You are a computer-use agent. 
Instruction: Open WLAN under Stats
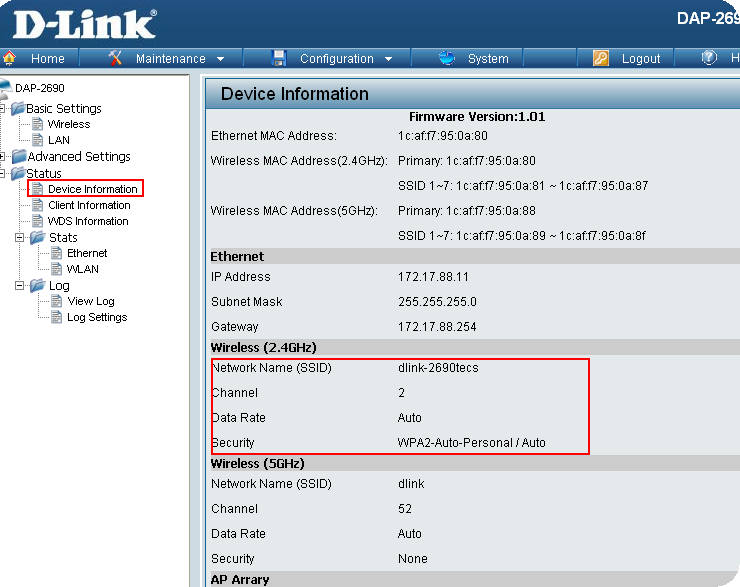tap(83, 269)
